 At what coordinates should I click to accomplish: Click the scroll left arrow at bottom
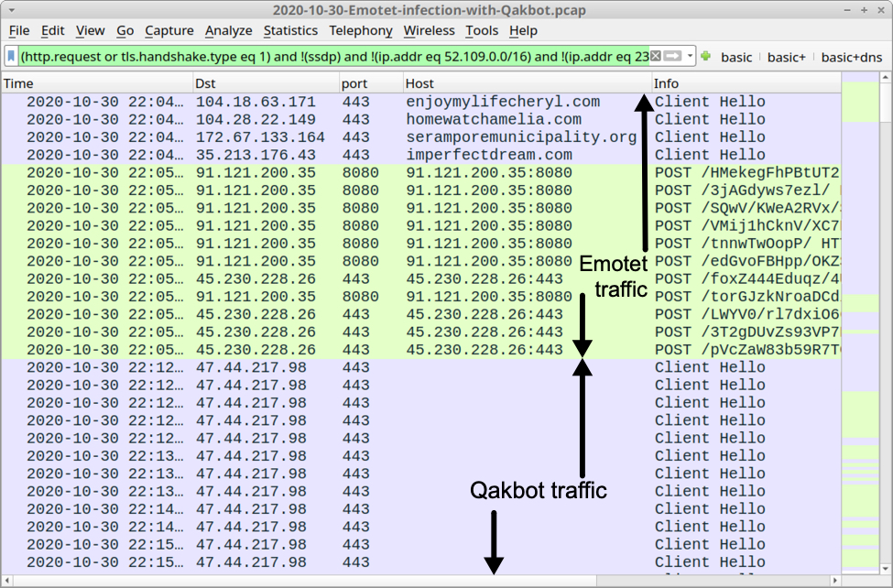[x=6, y=581]
